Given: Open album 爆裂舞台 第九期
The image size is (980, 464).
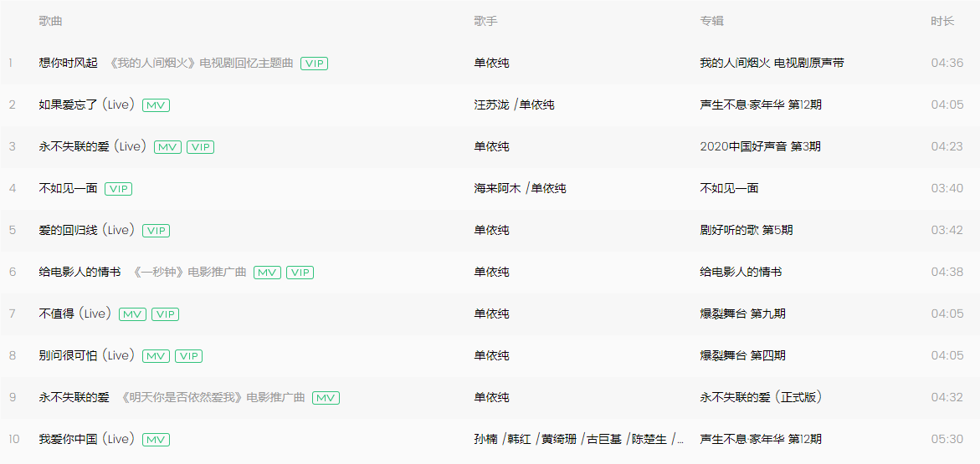Looking at the screenshot, I should [742, 314].
